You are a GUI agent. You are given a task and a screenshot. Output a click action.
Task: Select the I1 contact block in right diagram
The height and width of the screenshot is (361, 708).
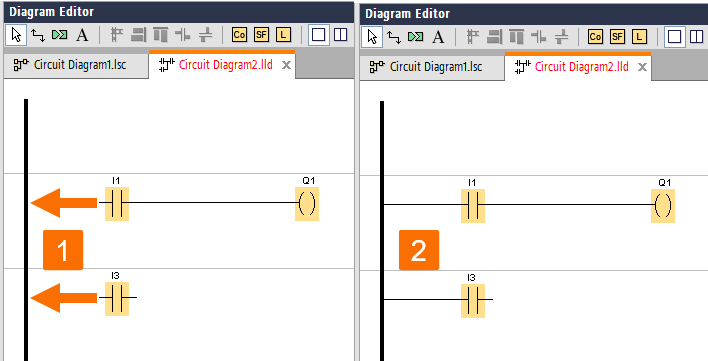click(473, 205)
